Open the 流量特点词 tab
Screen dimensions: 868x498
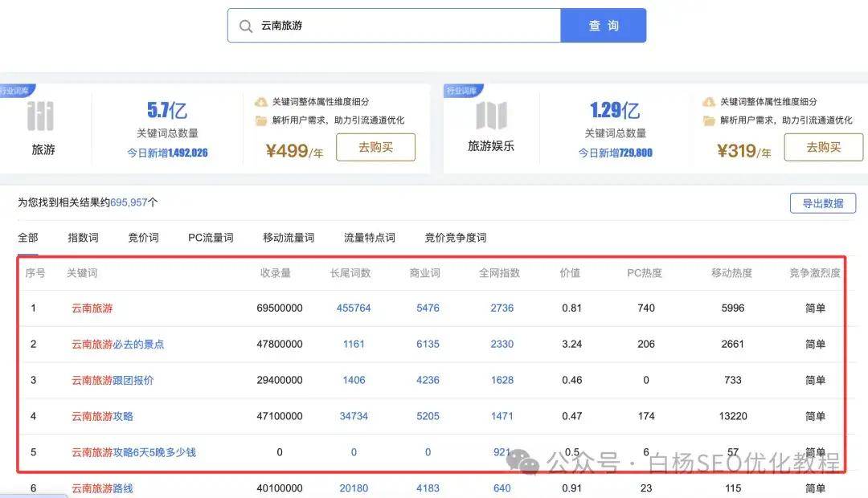tap(369, 238)
